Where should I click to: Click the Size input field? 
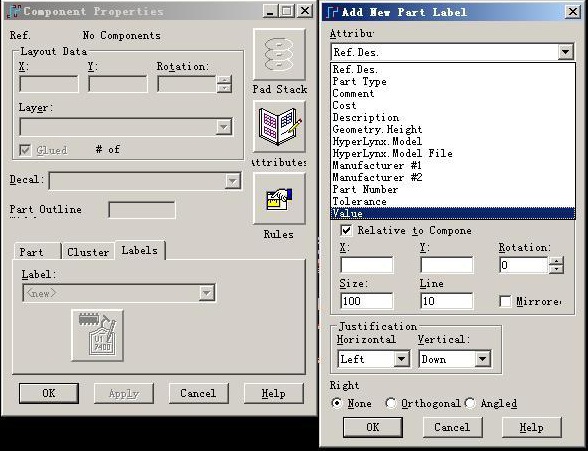pos(367,301)
